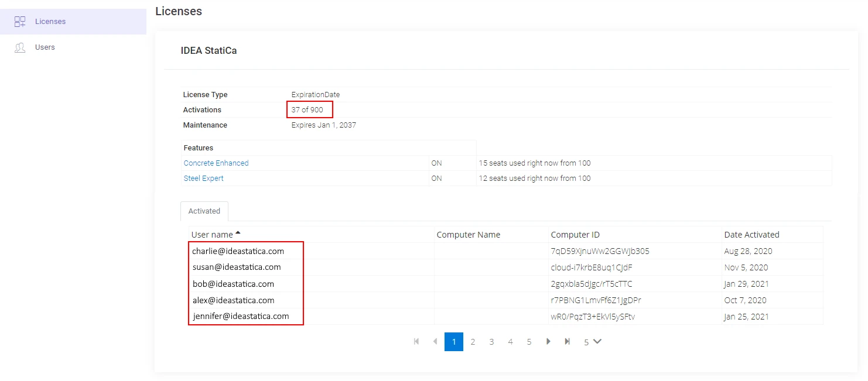Go to first page of results
The image size is (868, 381).
[416, 342]
